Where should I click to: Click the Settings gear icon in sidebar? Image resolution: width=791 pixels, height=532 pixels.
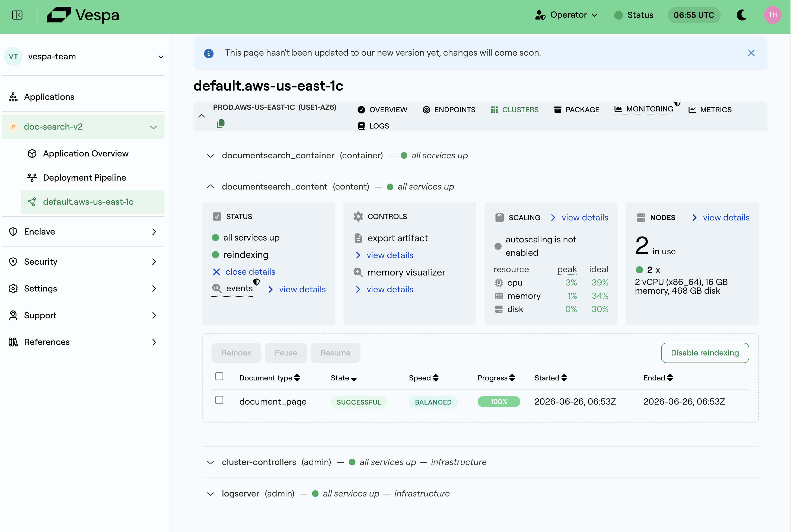13,289
